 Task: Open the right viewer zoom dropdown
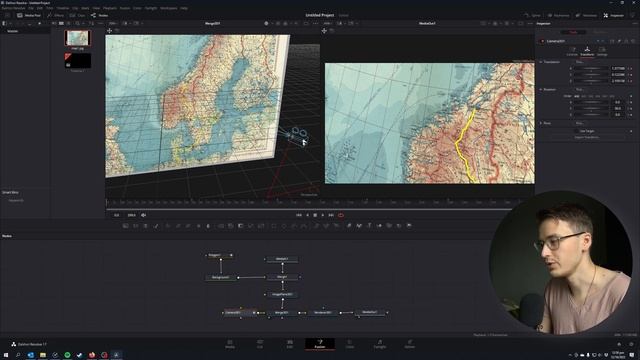pos(328,23)
